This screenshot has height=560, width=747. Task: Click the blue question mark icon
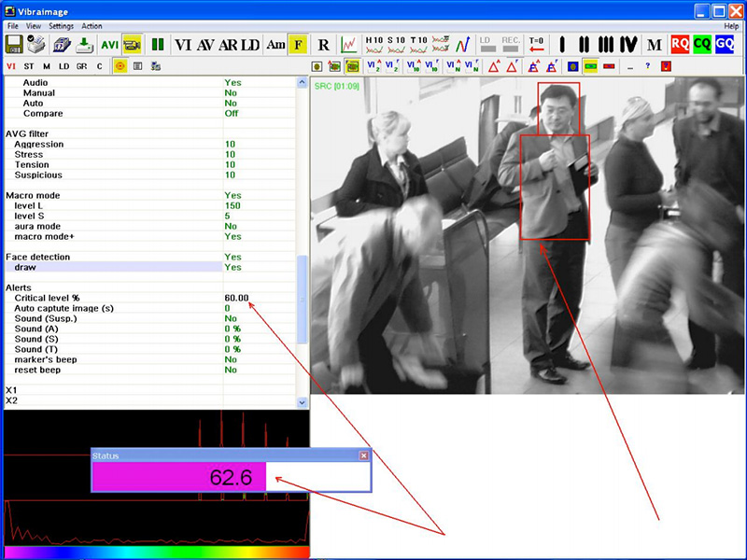647,66
